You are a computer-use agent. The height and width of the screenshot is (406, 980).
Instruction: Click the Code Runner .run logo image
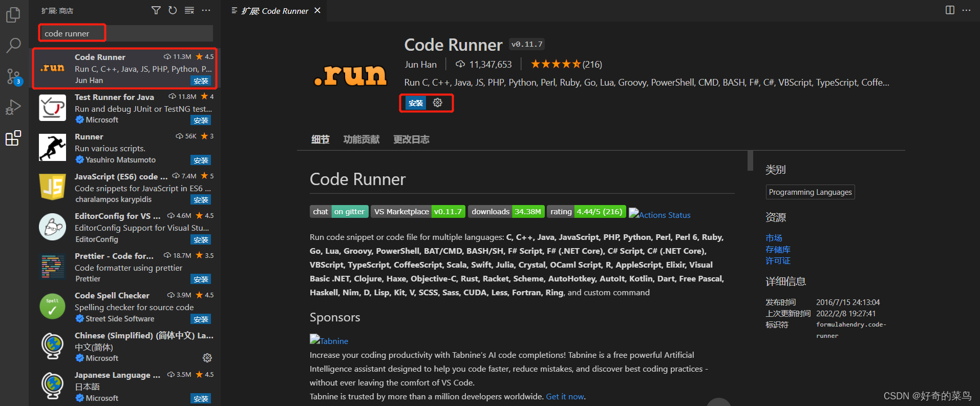tap(350, 75)
